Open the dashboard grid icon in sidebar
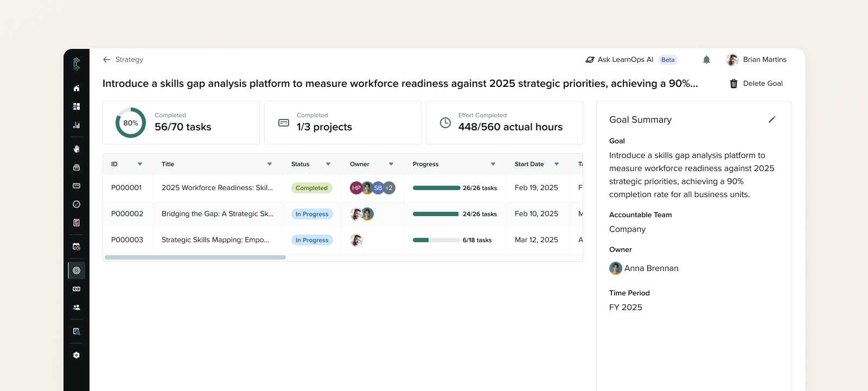This screenshot has height=391, width=868. (x=76, y=106)
